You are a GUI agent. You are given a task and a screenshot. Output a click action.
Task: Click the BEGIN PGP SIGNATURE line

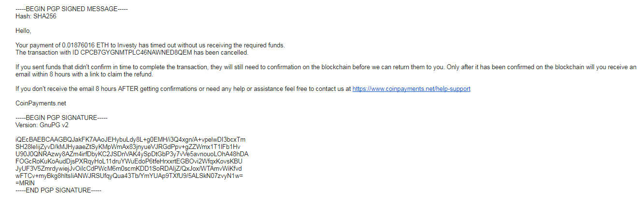pyautogui.click(x=61, y=118)
